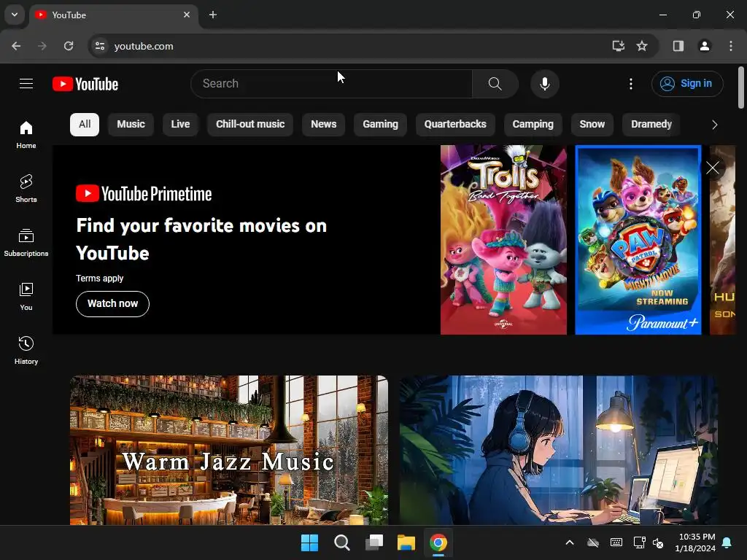Open Chrome three-dot menu

click(731, 46)
